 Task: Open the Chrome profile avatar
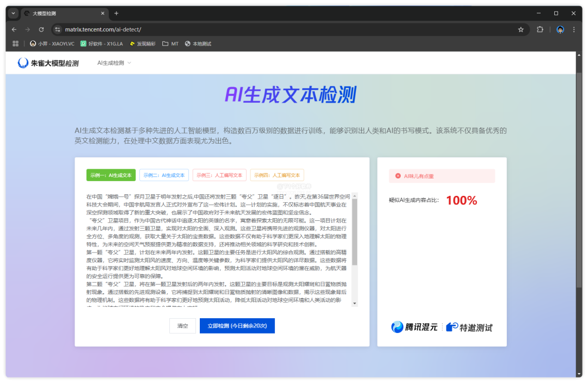pos(560,29)
